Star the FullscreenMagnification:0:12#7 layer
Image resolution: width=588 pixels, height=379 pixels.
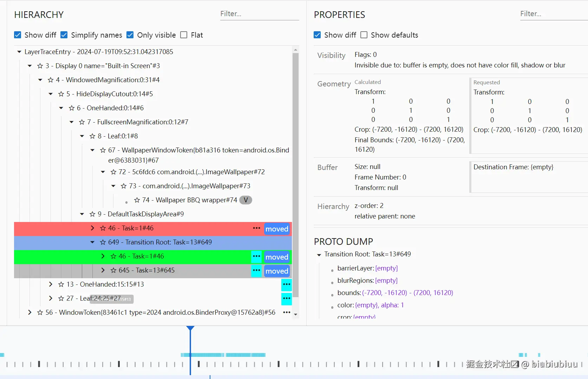pos(82,122)
